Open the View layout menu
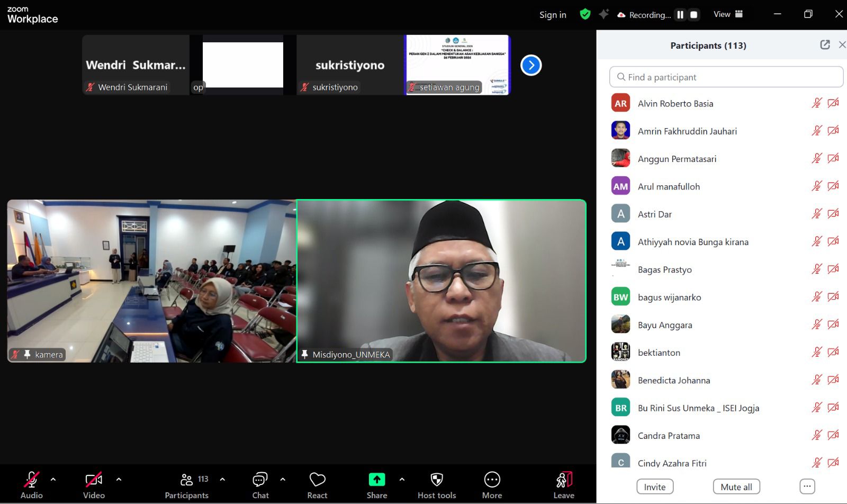 [728, 14]
